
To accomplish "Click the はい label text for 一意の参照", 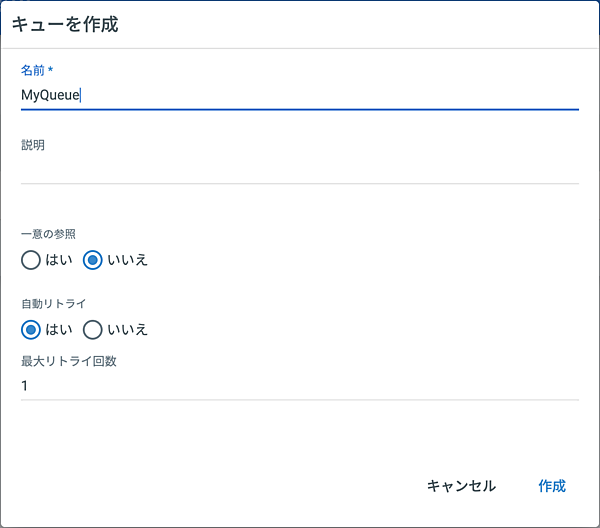I will click(x=58, y=260).
